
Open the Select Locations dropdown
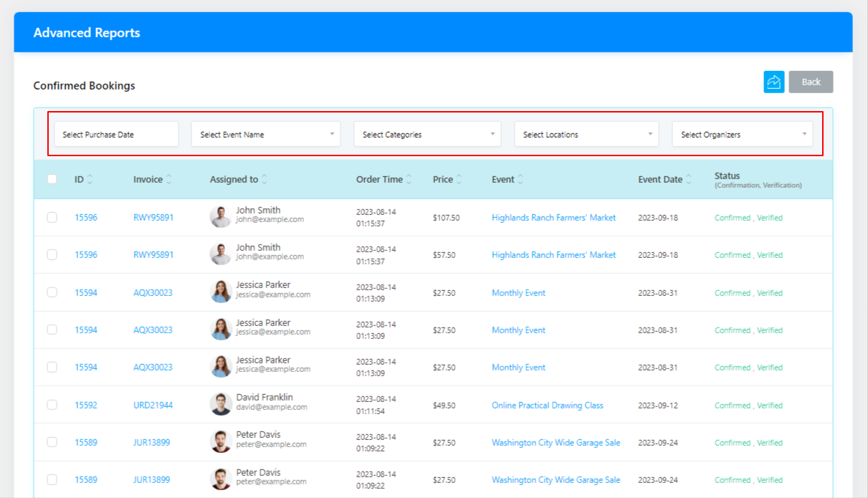586,134
